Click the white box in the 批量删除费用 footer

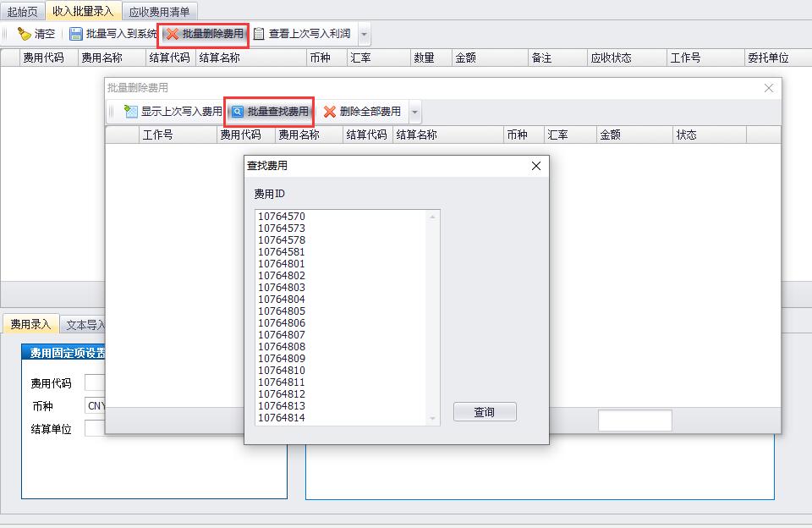click(x=635, y=421)
